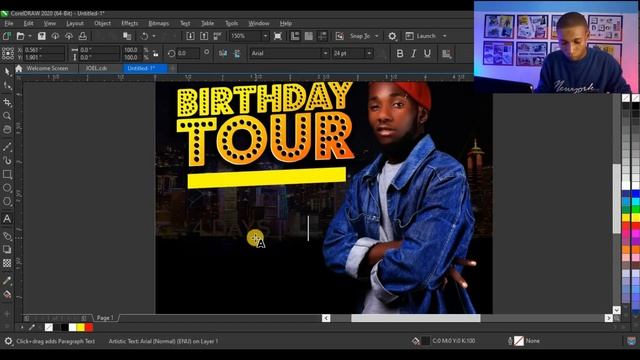Pick the yellow swatch in document palette
Screen dimensions: 640x360
[x=81, y=327]
